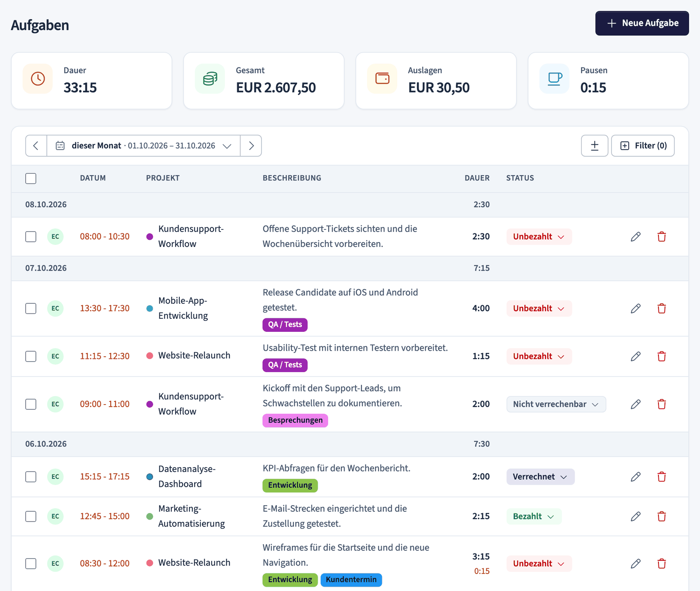700x591 pixels.
Task: Click the Besprechungen tag
Action: [295, 420]
